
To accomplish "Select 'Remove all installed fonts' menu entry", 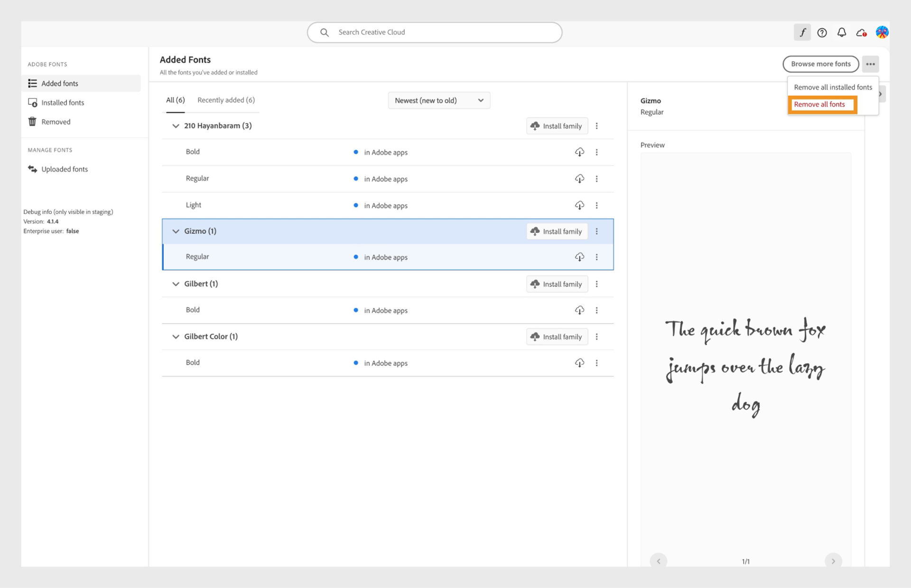I will pyautogui.click(x=833, y=87).
